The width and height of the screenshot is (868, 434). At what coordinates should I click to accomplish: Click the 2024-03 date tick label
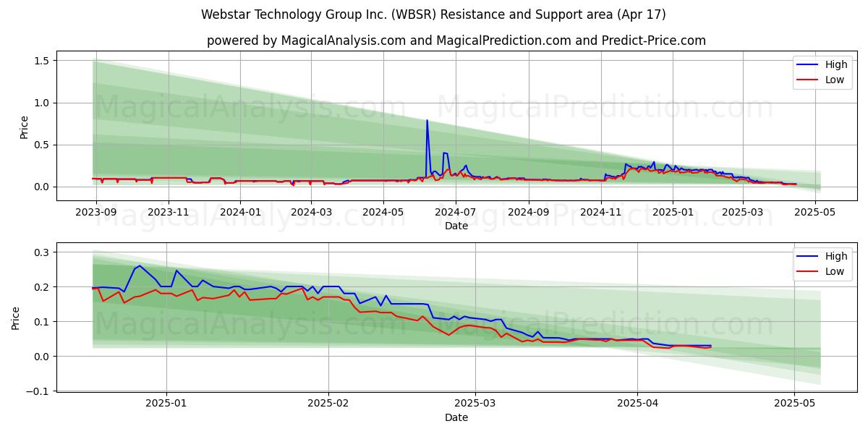pyautogui.click(x=311, y=212)
